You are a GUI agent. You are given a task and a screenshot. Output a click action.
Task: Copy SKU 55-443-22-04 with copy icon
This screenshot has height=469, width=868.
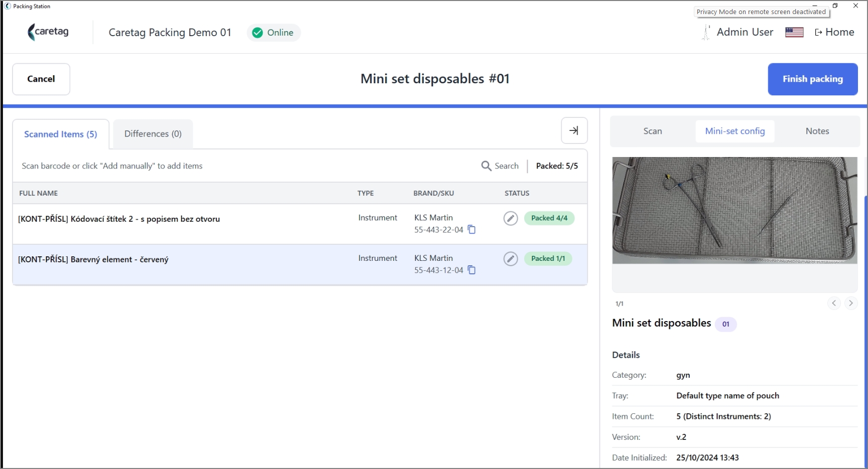point(472,230)
